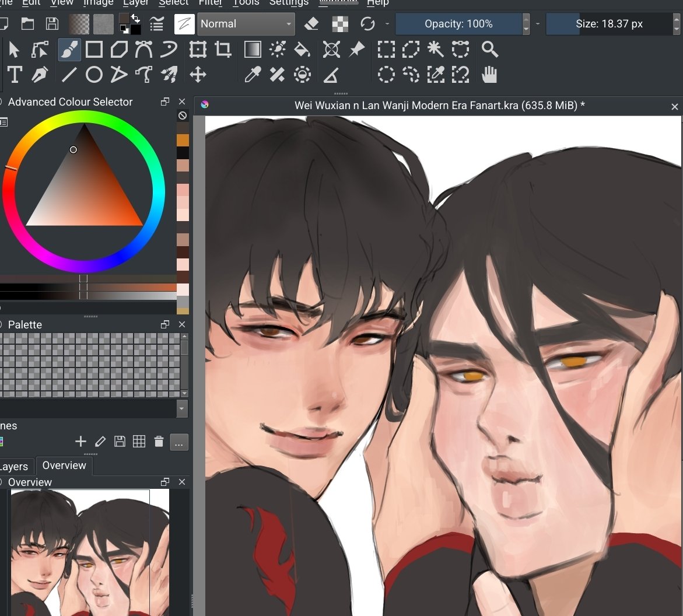Swap foreground and background colours
The width and height of the screenshot is (683, 616).
coord(135,18)
